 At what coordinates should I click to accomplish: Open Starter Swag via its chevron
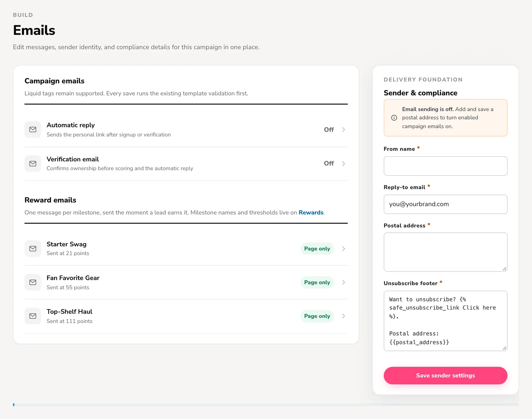coord(343,249)
